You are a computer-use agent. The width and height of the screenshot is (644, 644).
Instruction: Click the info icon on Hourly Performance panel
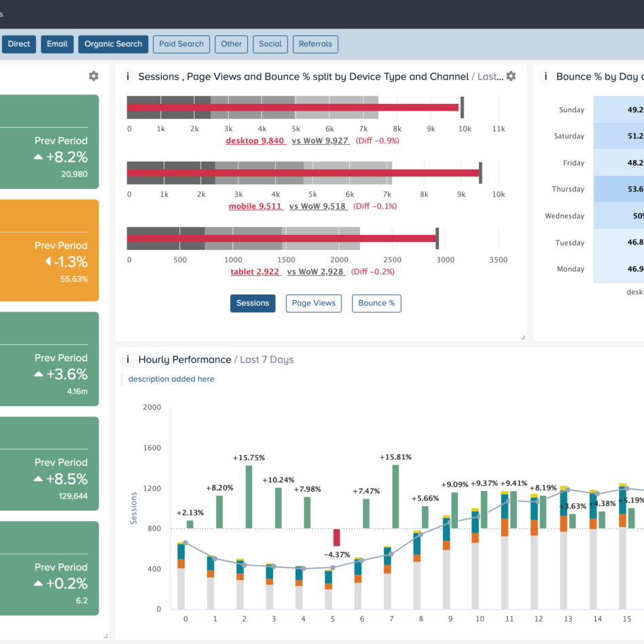pyautogui.click(x=127, y=359)
